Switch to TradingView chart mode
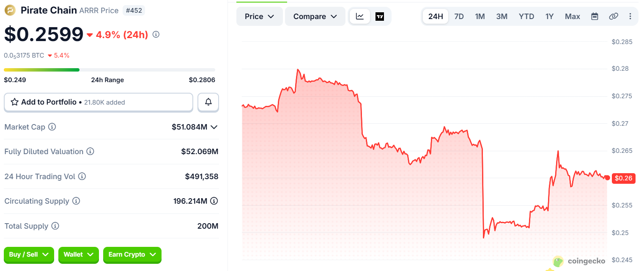 click(x=380, y=17)
